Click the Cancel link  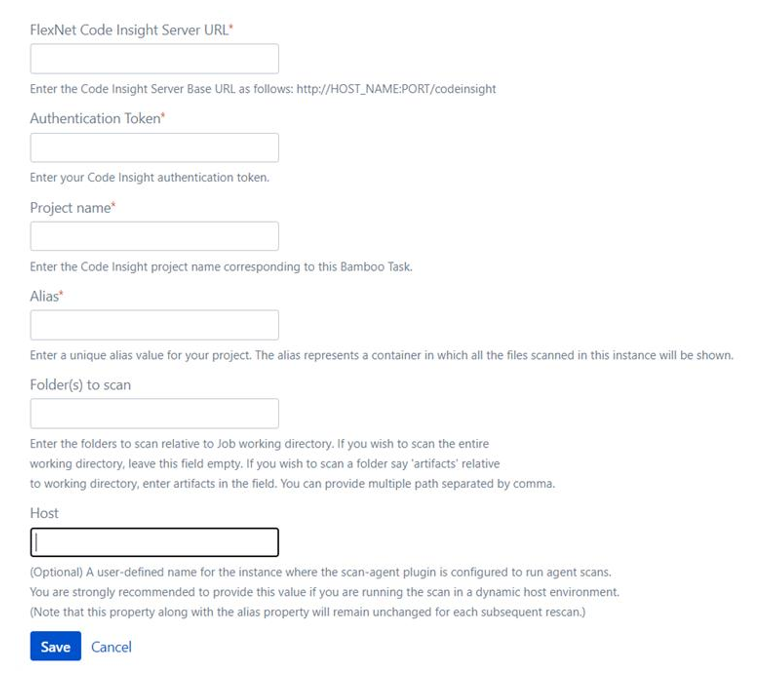[111, 647]
